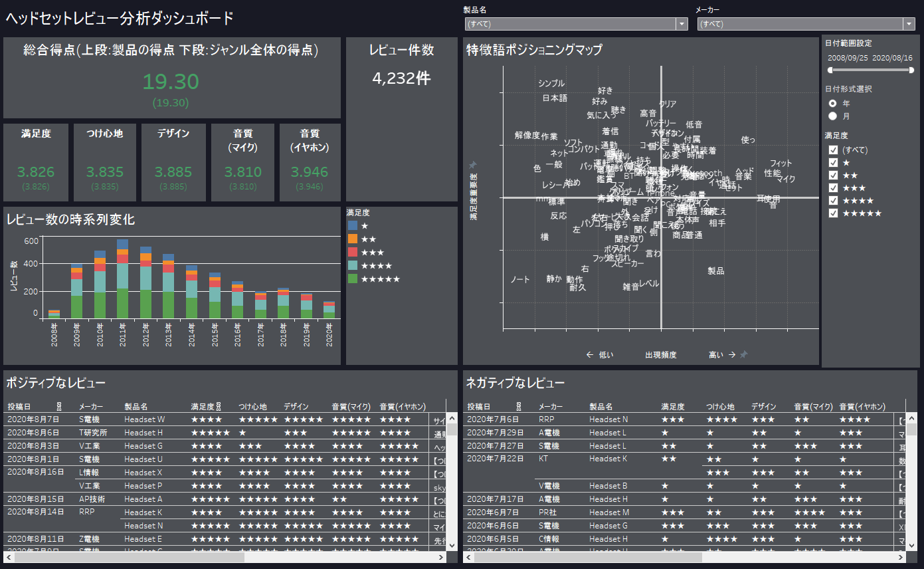Viewport: 924px width, 569px height.
Task: Click the left arrow of negative reviews horizontal scrollbar
Action: pos(470,557)
